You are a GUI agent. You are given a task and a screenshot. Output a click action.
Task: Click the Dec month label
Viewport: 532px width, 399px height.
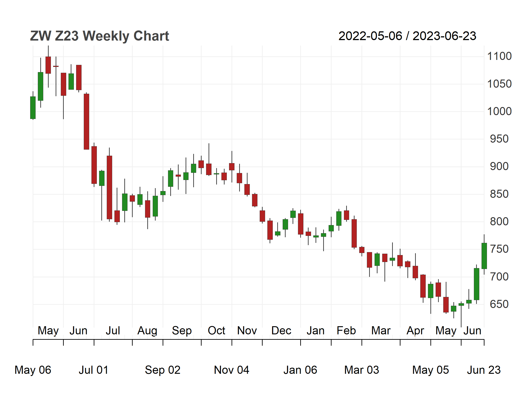tap(281, 331)
